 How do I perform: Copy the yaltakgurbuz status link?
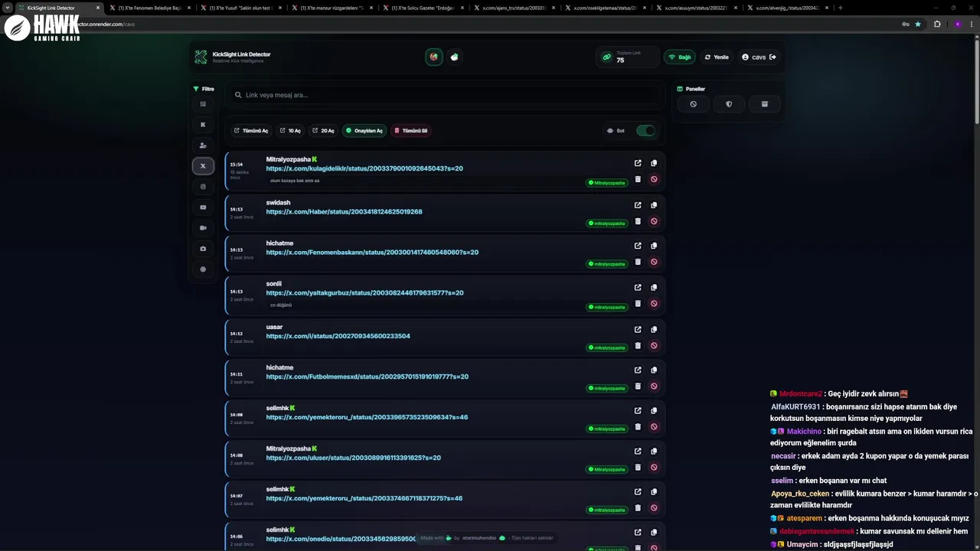[654, 288]
